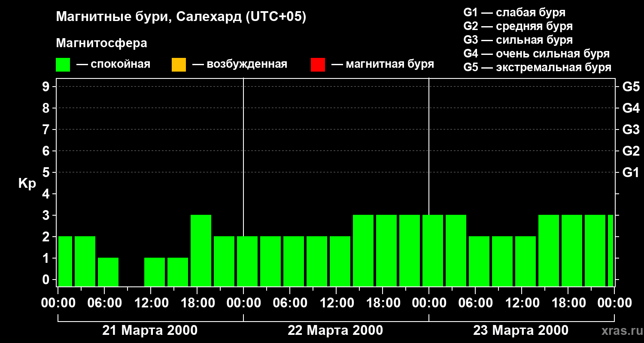Image resolution: width=644 pixels, height=343 pixels.
Task: Click the 'G1' label on the right axis
Action: point(631,172)
